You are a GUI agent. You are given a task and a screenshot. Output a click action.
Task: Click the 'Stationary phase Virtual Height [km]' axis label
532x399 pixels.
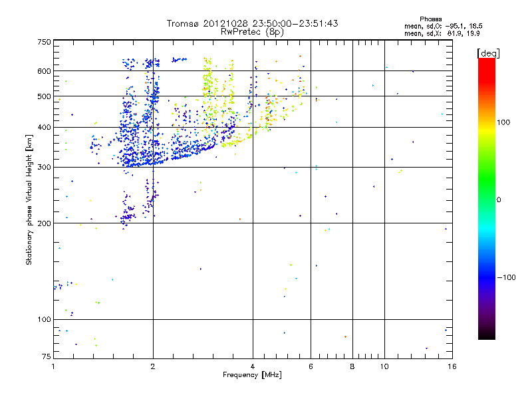click(29, 199)
